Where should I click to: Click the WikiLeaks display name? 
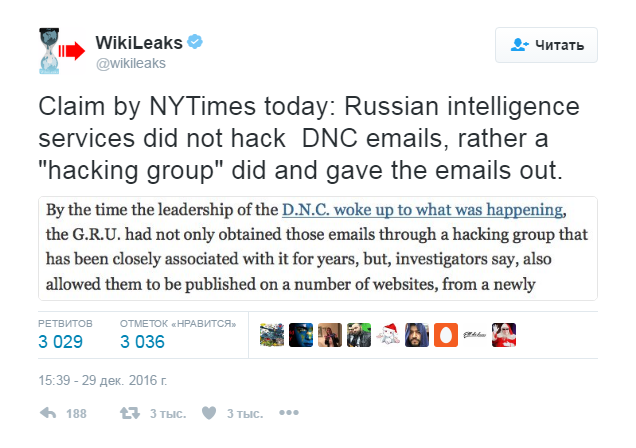pyautogui.click(x=139, y=42)
